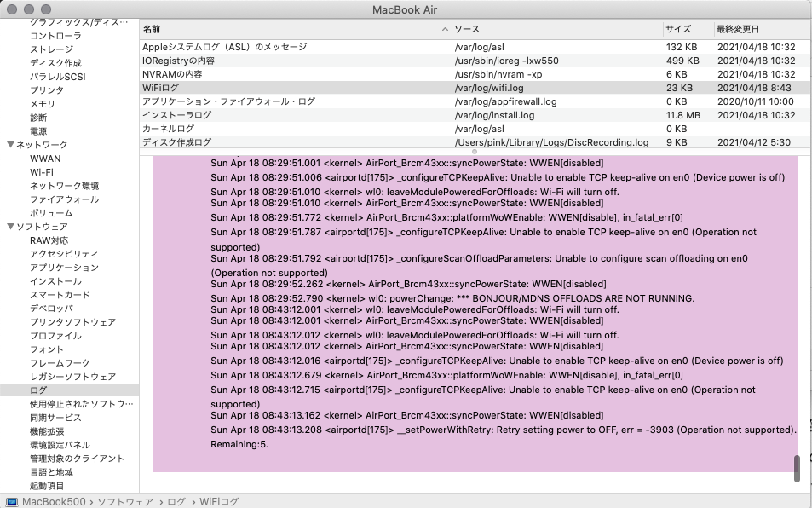
Task: Select インストール in the sidebar
Action: [55, 281]
